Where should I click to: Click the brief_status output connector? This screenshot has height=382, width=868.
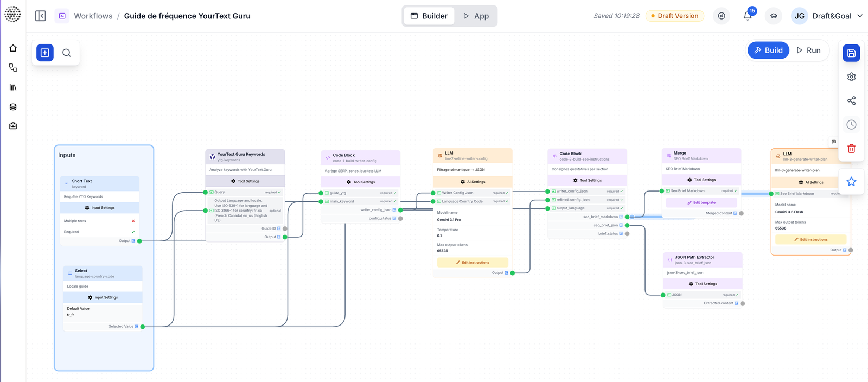tap(627, 234)
